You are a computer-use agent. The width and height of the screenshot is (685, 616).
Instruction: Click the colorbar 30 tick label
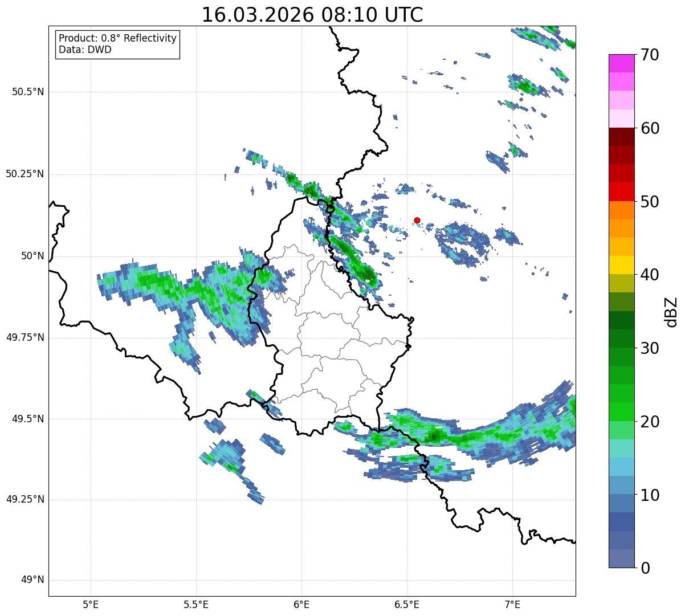click(650, 348)
